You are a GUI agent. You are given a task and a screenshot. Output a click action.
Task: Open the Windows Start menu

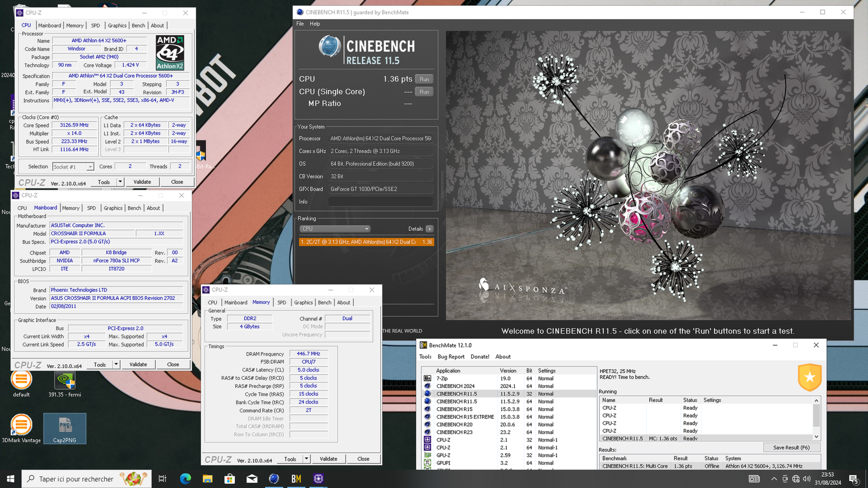click(10, 479)
